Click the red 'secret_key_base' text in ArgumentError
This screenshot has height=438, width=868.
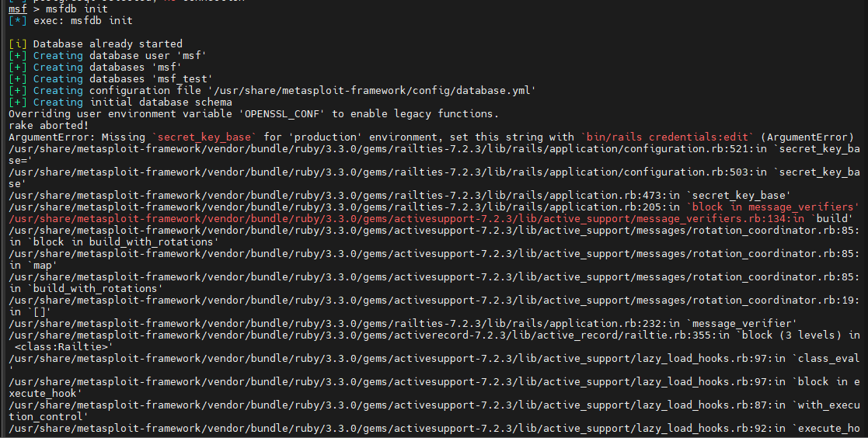[x=204, y=137]
